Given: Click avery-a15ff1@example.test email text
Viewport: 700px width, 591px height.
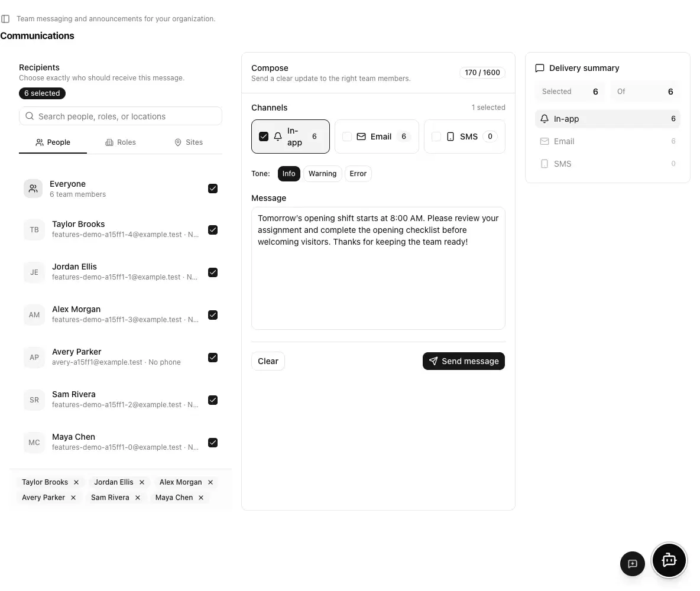Looking at the screenshot, I should [x=97, y=362].
